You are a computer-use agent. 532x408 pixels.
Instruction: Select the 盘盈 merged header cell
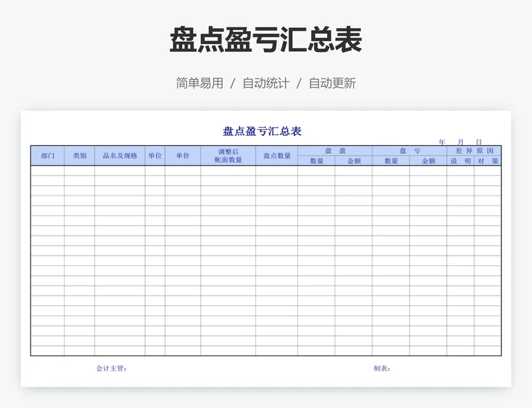click(335, 151)
